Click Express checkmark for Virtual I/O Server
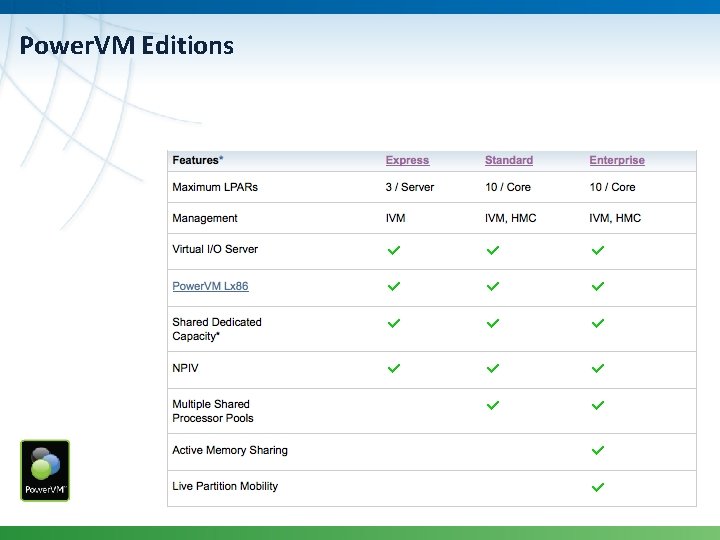 [x=394, y=250]
